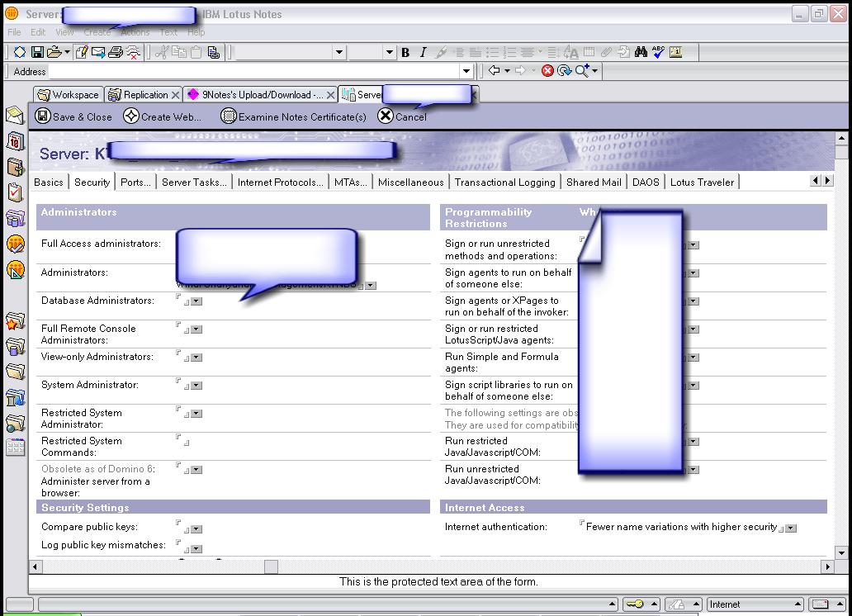Image resolution: width=852 pixels, height=616 pixels.
Task: Open Domino Designer icon in sidebar
Action: [x=16, y=270]
